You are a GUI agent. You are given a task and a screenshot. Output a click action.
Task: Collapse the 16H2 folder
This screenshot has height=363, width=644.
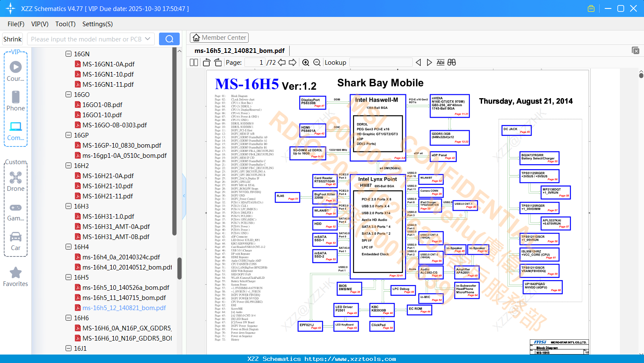point(69,165)
